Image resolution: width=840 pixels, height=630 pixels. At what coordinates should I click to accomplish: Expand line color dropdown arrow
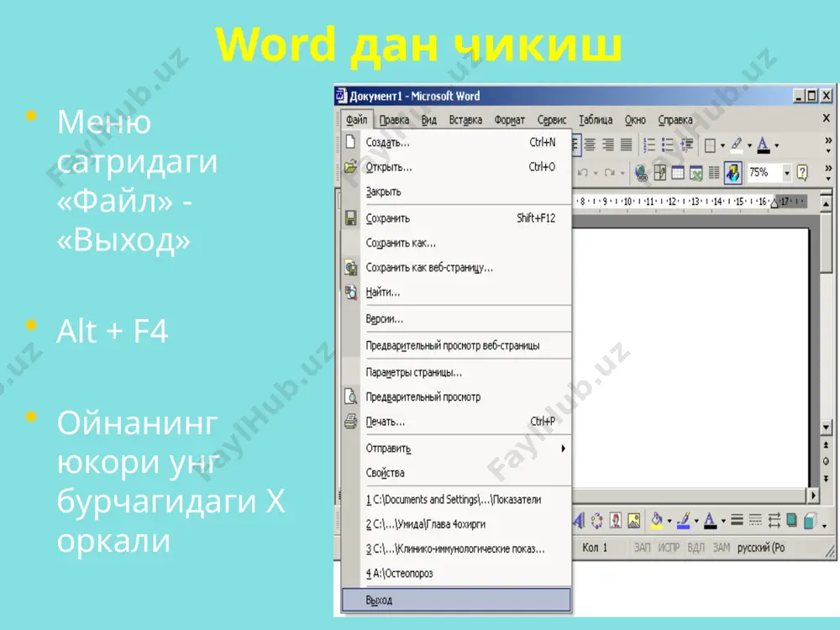(x=696, y=520)
